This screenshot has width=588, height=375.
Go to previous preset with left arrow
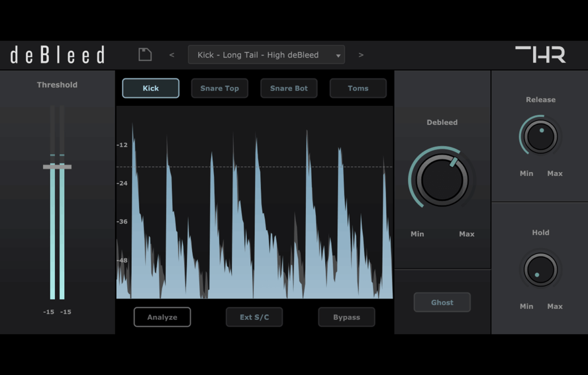(172, 55)
